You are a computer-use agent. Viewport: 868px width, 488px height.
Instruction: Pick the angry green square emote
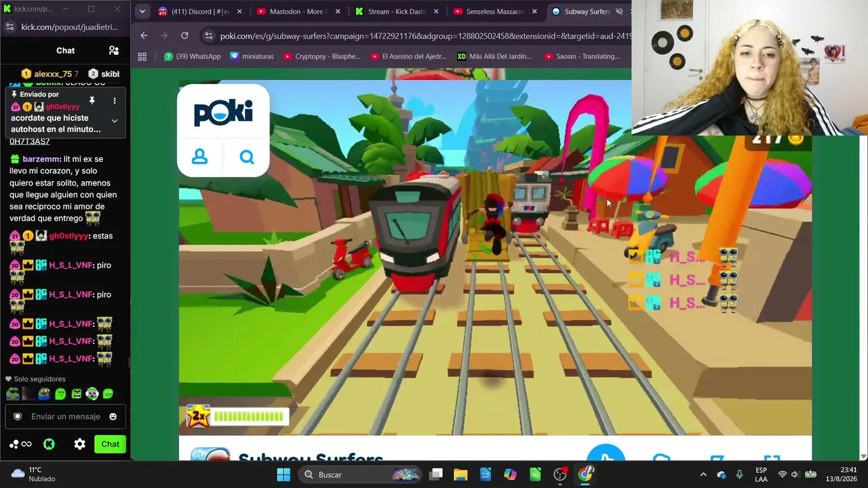[x=77, y=393]
